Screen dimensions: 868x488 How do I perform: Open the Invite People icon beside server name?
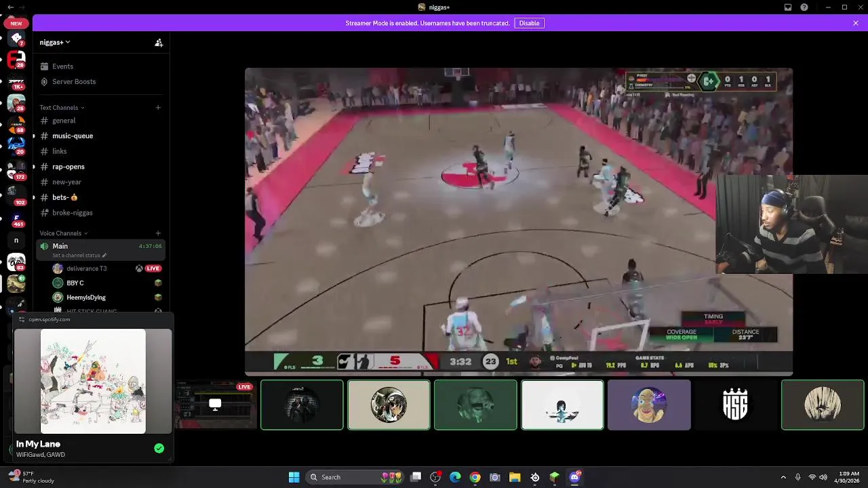[x=159, y=43]
